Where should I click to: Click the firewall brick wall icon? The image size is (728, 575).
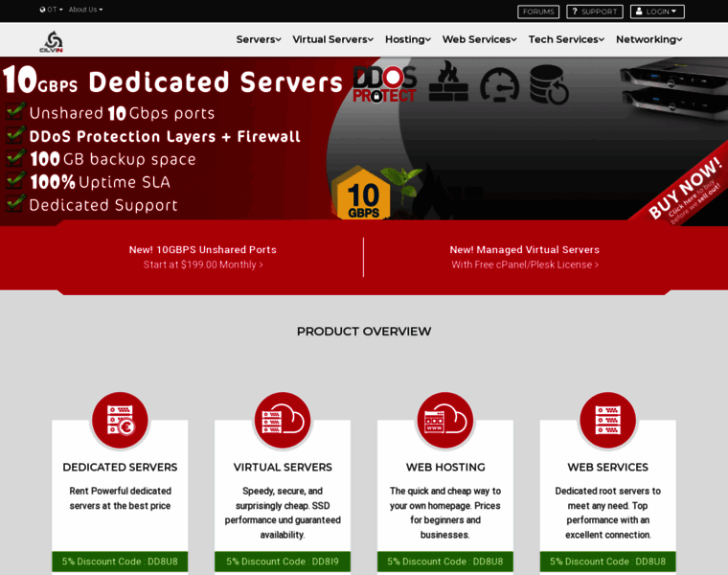pos(448,81)
